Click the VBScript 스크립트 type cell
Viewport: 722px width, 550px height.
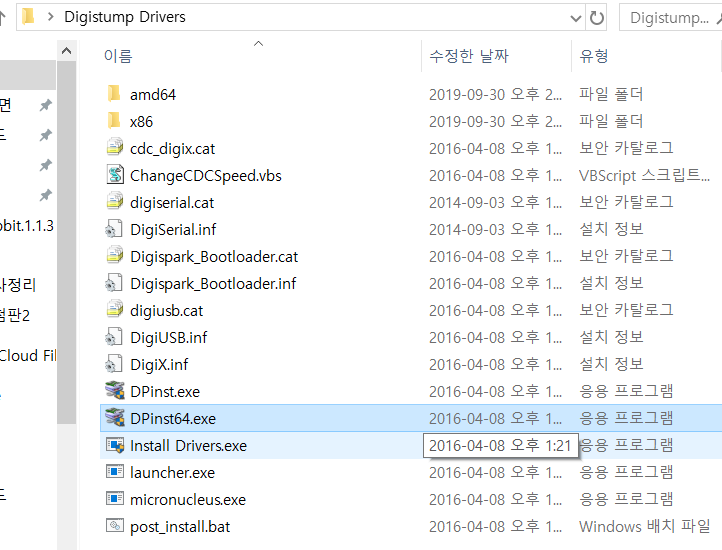644,176
